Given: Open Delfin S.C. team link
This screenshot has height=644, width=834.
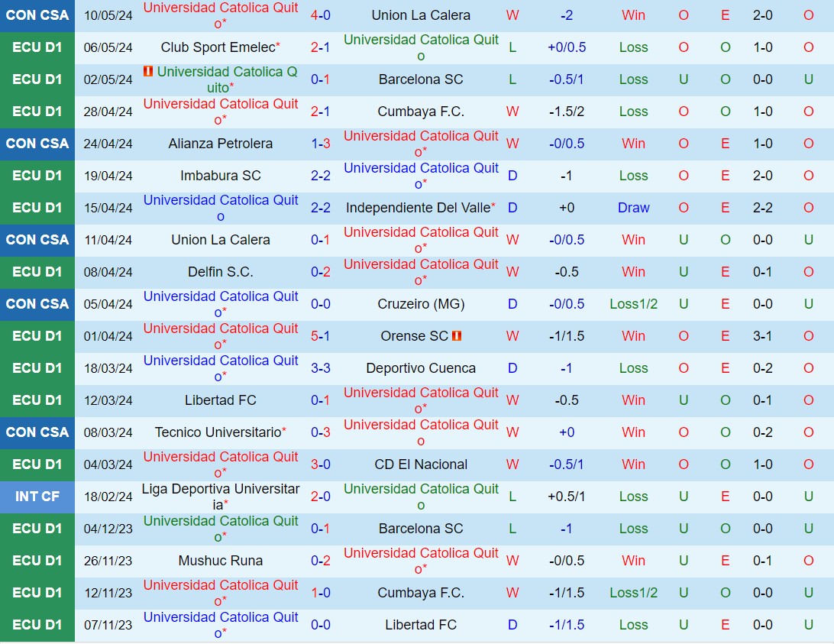Looking at the screenshot, I should tap(221, 272).
